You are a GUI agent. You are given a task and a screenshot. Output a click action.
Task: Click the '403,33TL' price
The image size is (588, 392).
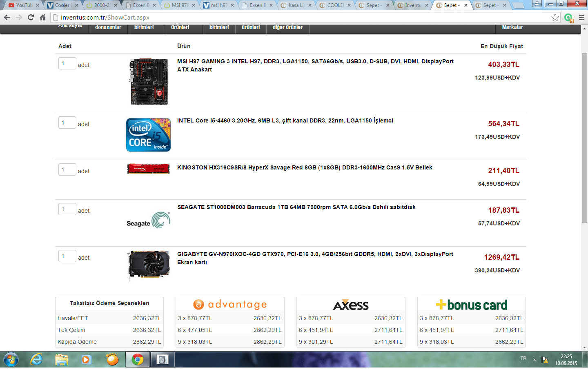pos(504,65)
